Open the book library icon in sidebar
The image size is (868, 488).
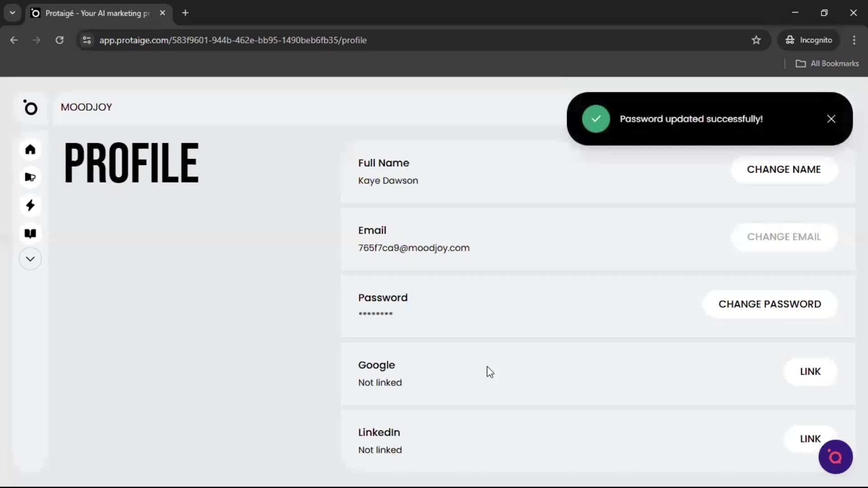click(x=30, y=233)
